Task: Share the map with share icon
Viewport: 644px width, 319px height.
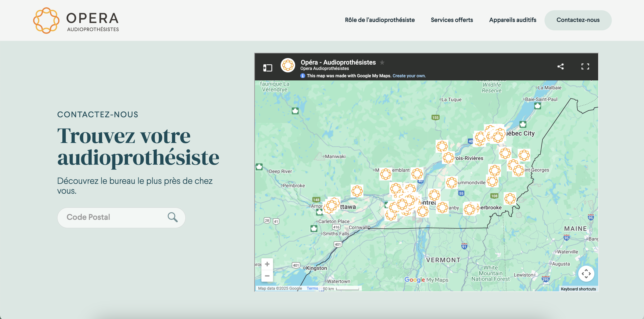Action: (560, 66)
